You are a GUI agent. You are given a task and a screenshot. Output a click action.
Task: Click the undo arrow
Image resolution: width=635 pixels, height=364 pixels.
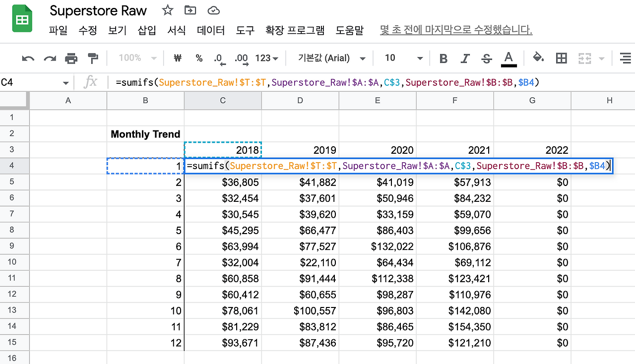(x=28, y=58)
